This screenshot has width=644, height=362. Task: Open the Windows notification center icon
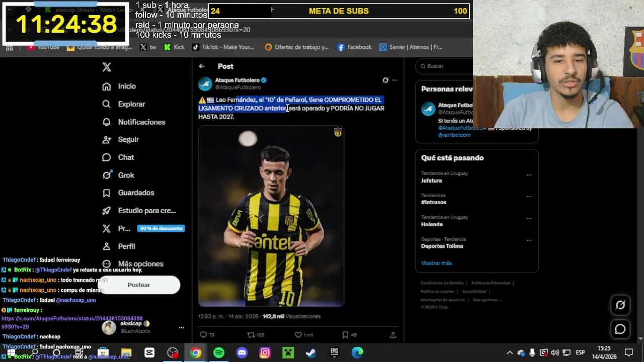coord(628,352)
